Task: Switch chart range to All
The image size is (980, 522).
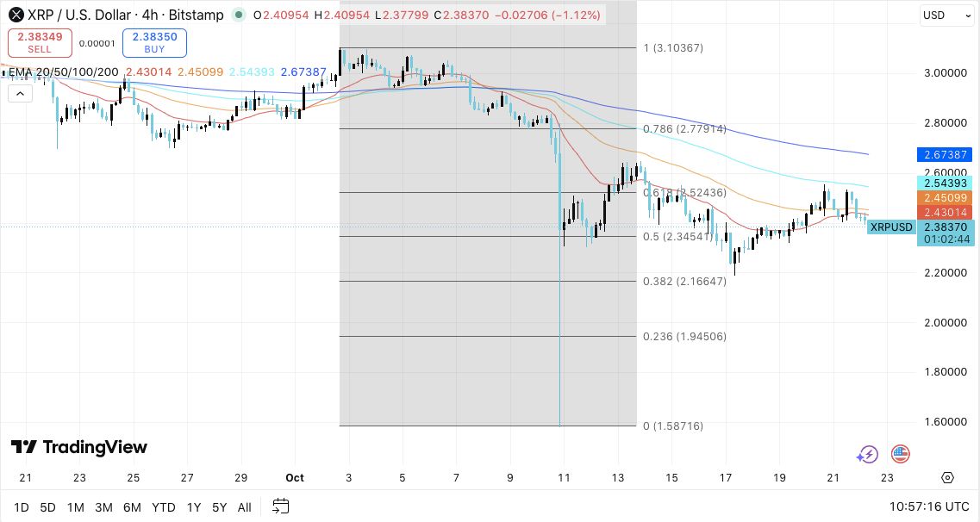Action: tap(245, 507)
